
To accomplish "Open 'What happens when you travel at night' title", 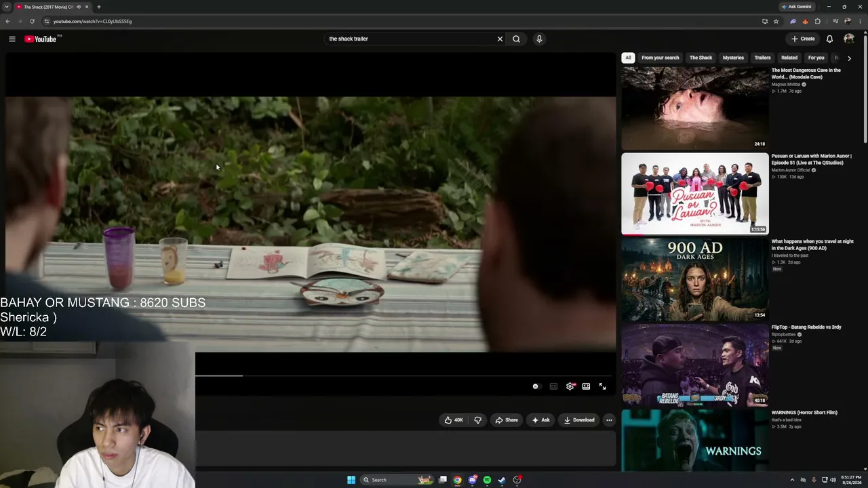I will click(x=812, y=245).
